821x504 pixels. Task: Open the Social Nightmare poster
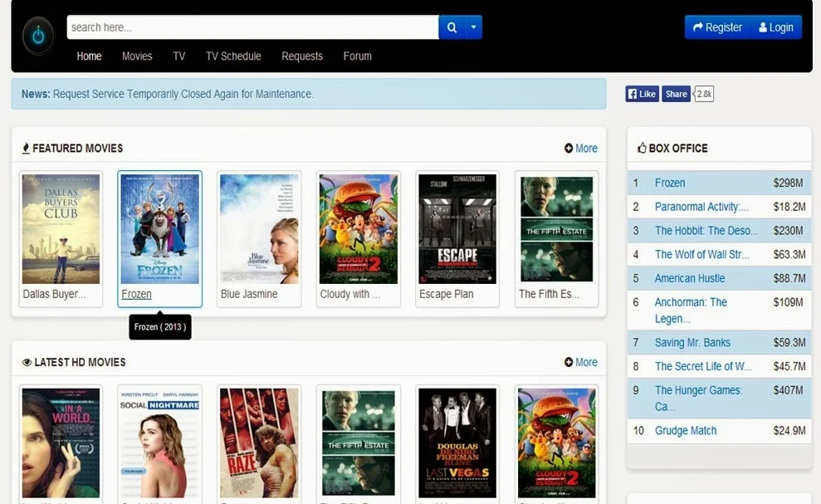click(159, 443)
